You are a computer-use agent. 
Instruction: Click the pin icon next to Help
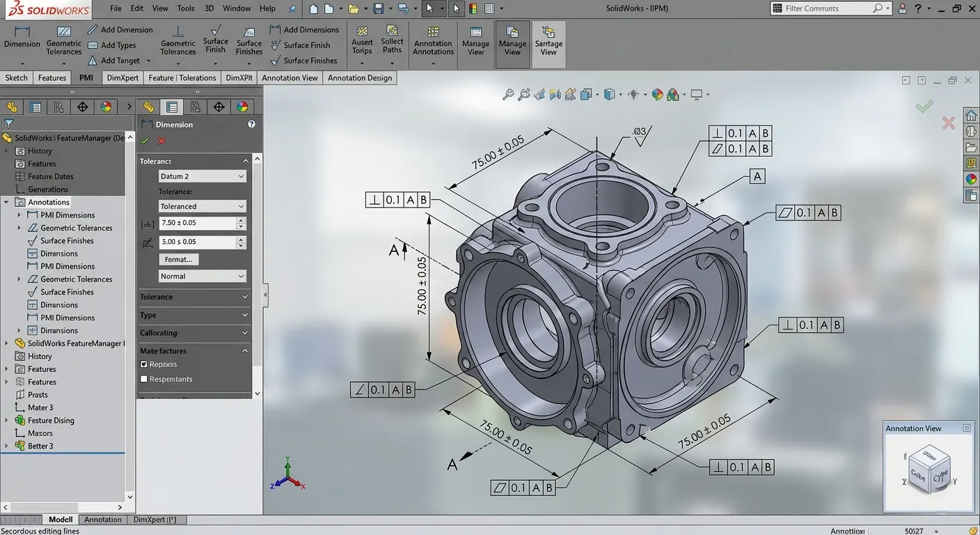click(x=292, y=8)
